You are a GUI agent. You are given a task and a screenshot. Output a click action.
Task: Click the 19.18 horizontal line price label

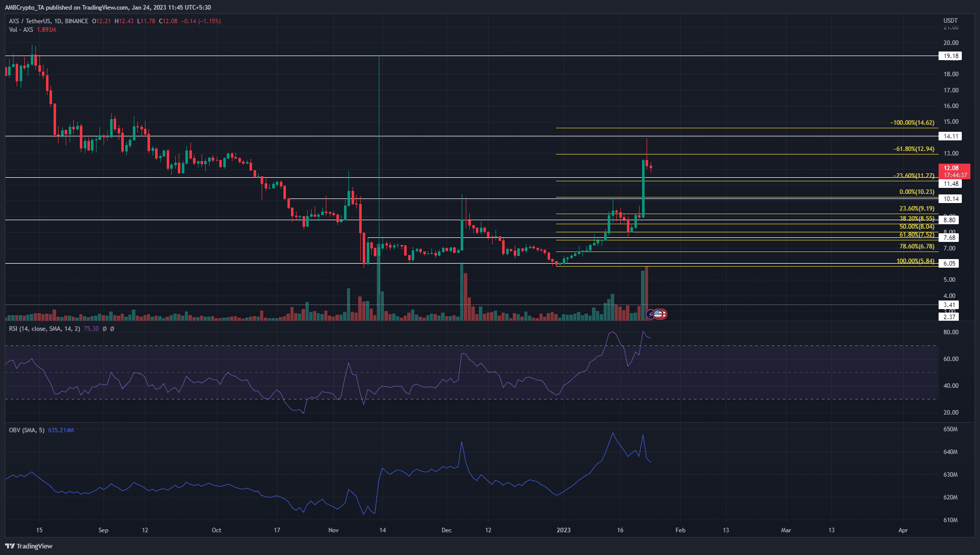pos(950,56)
